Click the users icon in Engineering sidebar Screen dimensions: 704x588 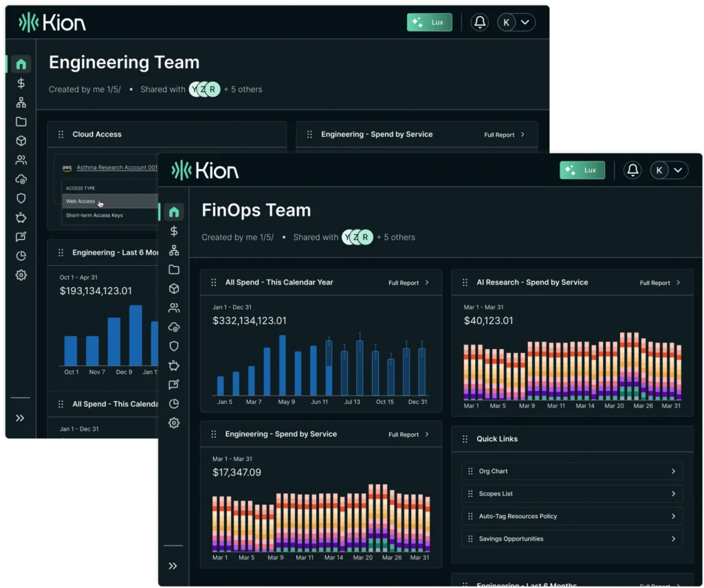pos(21,159)
